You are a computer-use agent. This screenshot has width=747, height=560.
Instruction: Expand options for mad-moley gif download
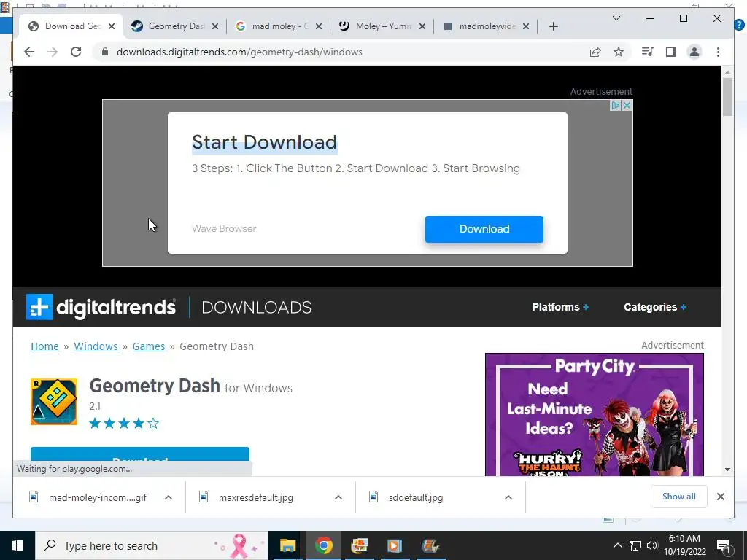169,497
